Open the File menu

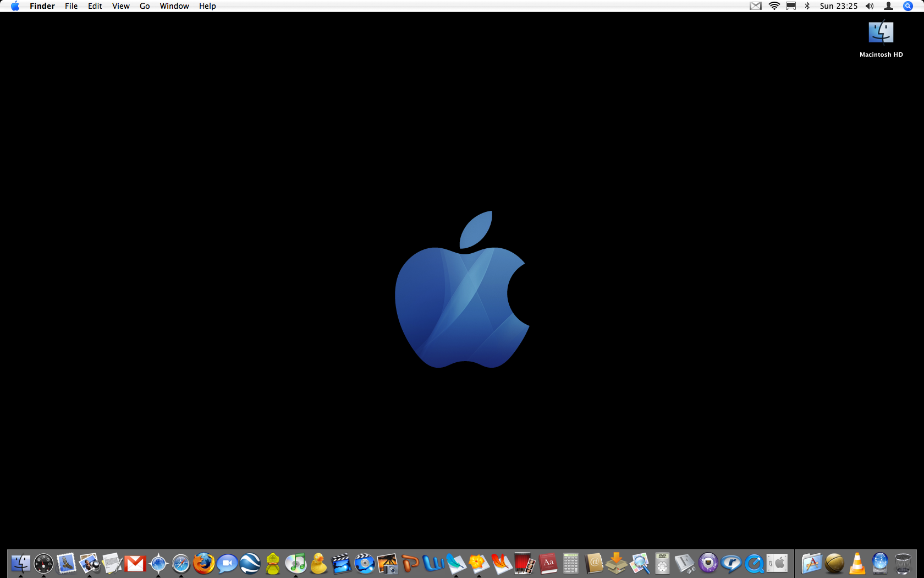tap(71, 6)
